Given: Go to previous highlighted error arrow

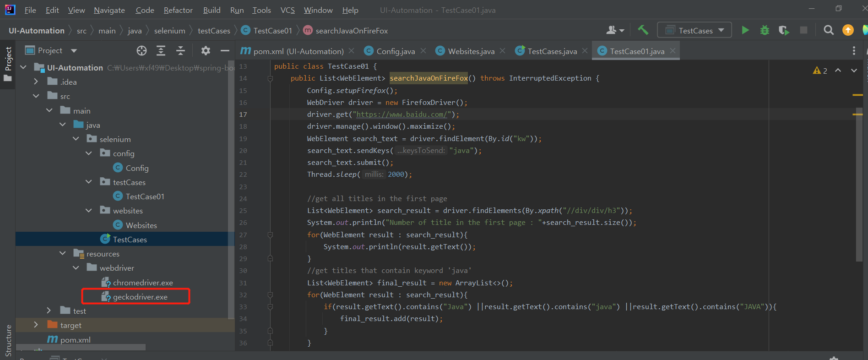Looking at the screenshot, I should pyautogui.click(x=838, y=70).
